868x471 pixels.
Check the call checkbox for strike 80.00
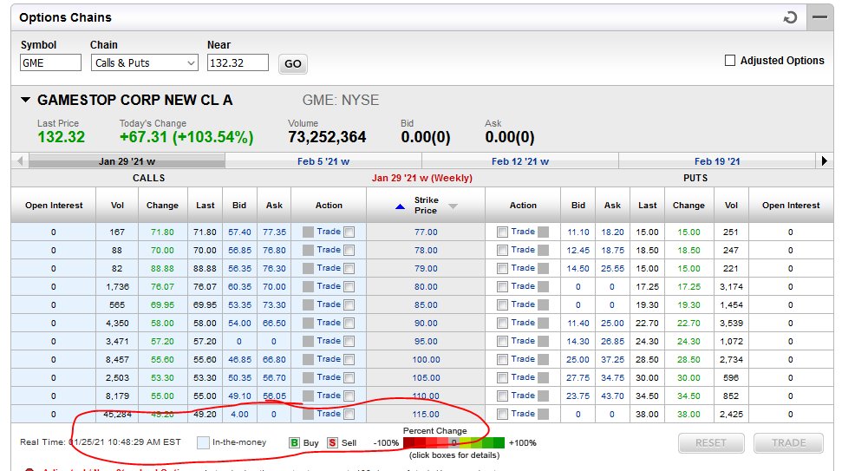(x=349, y=287)
